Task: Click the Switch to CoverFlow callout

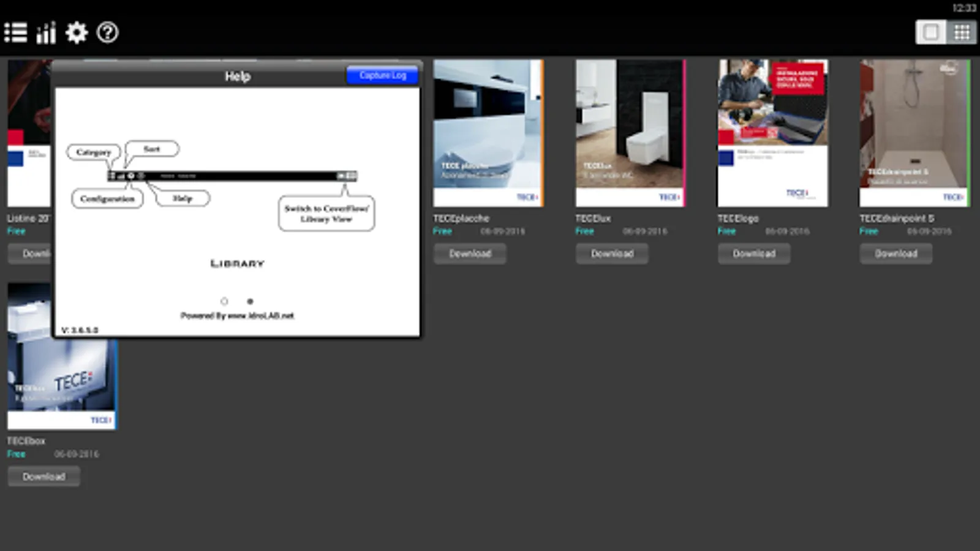Action: coord(326,214)
